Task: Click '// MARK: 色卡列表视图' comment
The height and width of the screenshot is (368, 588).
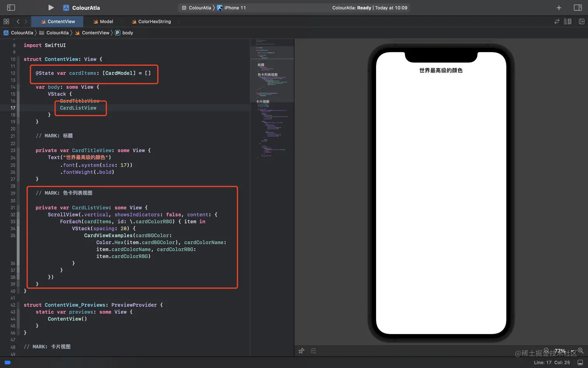Action: pos(64,193)
